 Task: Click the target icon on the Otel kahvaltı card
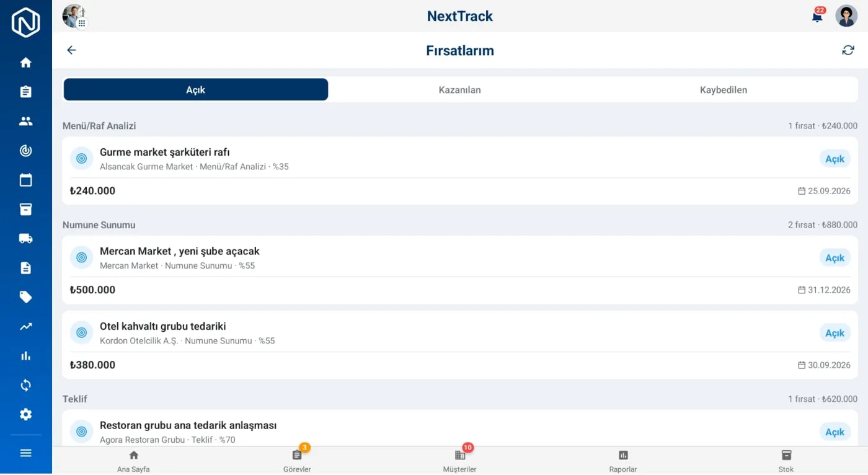click(x=81, y=332)
